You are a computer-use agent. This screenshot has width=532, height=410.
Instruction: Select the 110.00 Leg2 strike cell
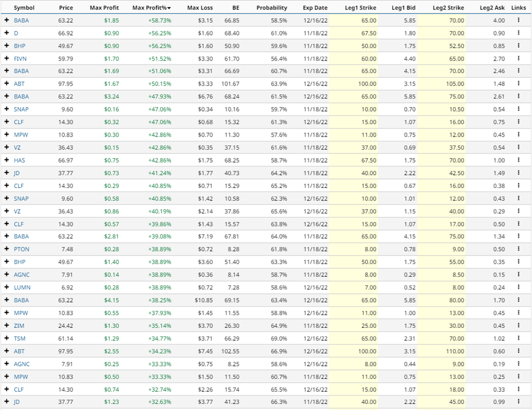tap(455, 351)
